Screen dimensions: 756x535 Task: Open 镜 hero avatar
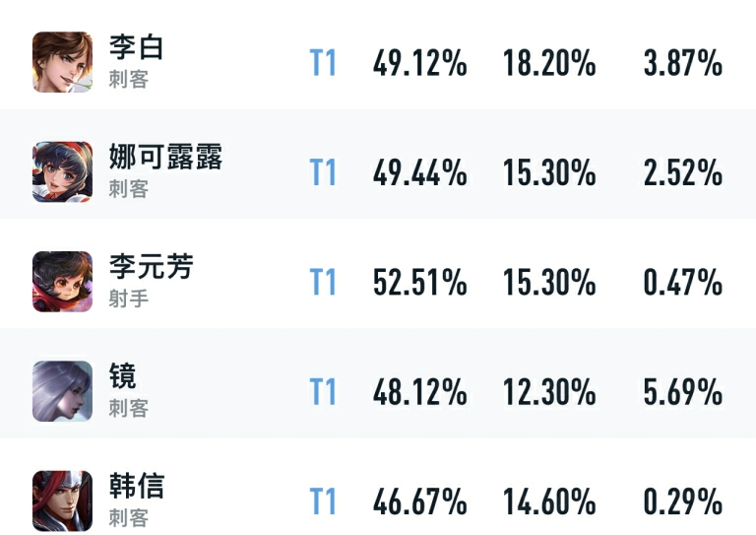62,391
